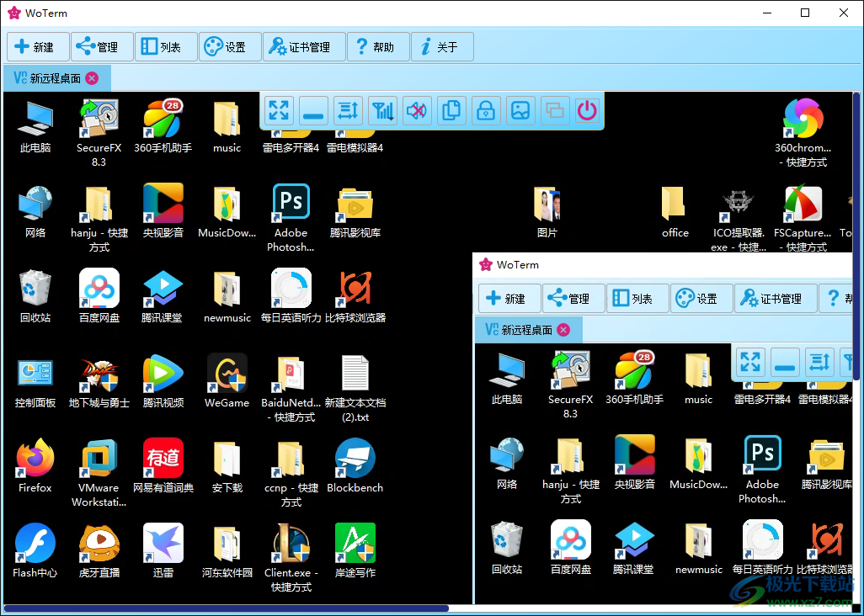
Task: Open the 帮助 help button
Action: point(378,47)
